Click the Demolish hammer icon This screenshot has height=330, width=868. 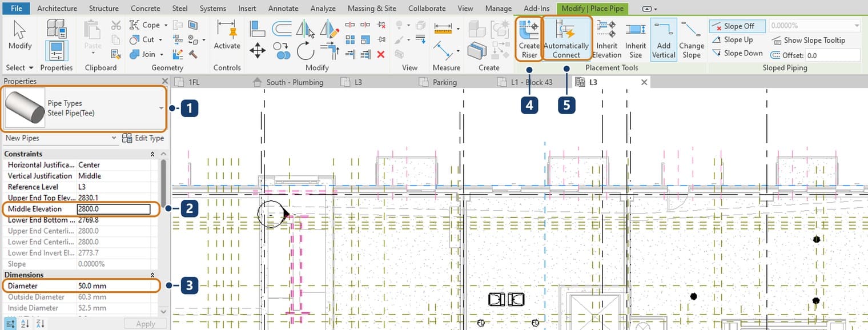[193, 54]
